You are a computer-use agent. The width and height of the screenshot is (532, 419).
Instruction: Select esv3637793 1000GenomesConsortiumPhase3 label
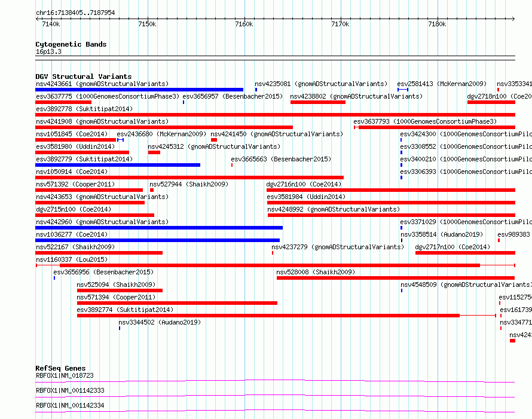click(425, 121)
